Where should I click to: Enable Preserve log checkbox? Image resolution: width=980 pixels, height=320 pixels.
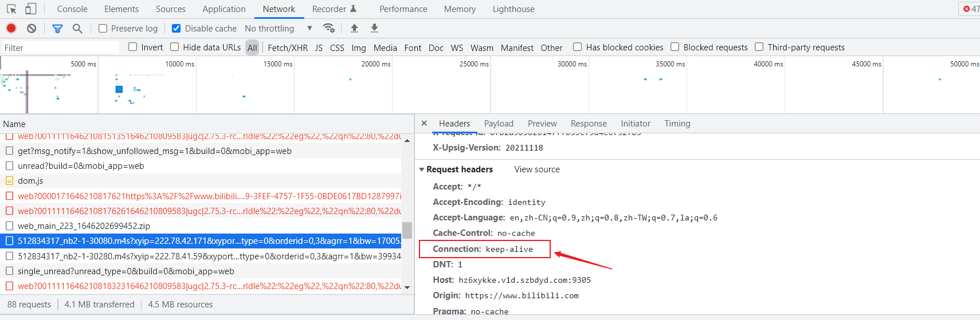tap(103, 28)
